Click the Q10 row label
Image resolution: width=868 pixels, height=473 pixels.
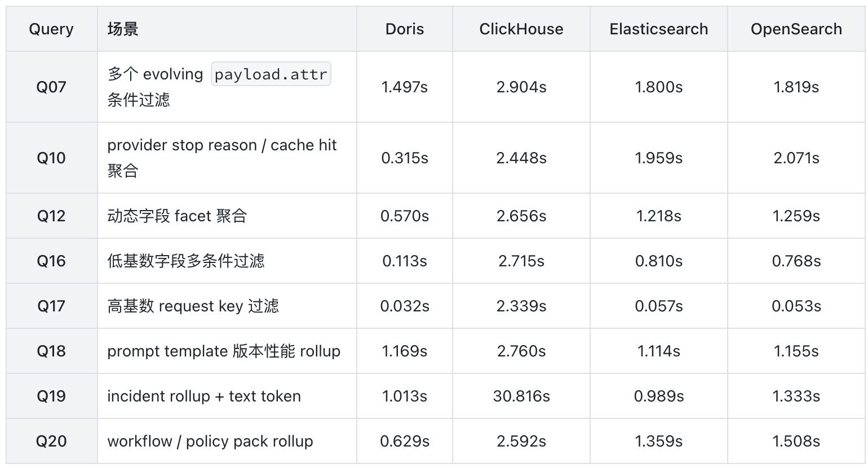[51, 158]
